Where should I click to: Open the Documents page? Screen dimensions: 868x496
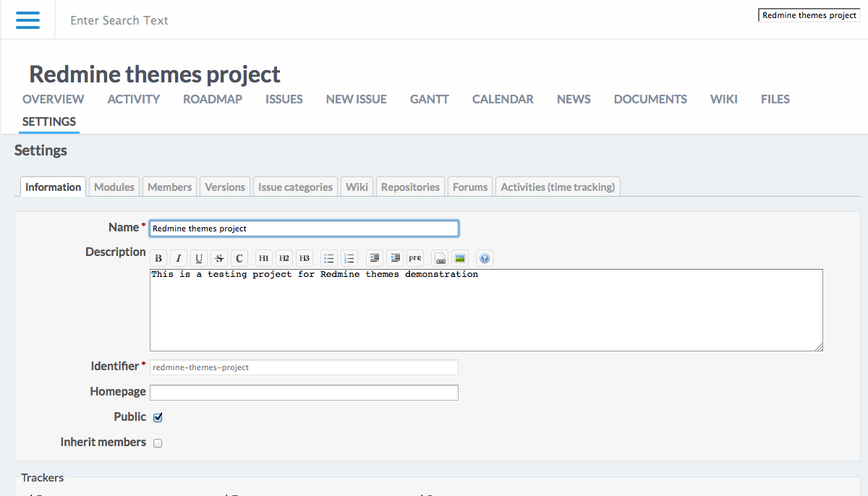pos(650,99)
